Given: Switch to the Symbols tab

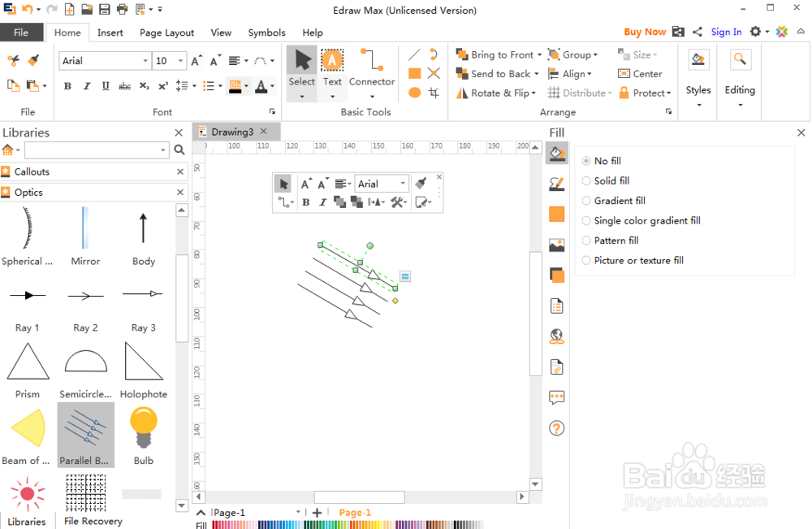Looking at the screenshot, I should pyautogui.click(x=266, y=33).
